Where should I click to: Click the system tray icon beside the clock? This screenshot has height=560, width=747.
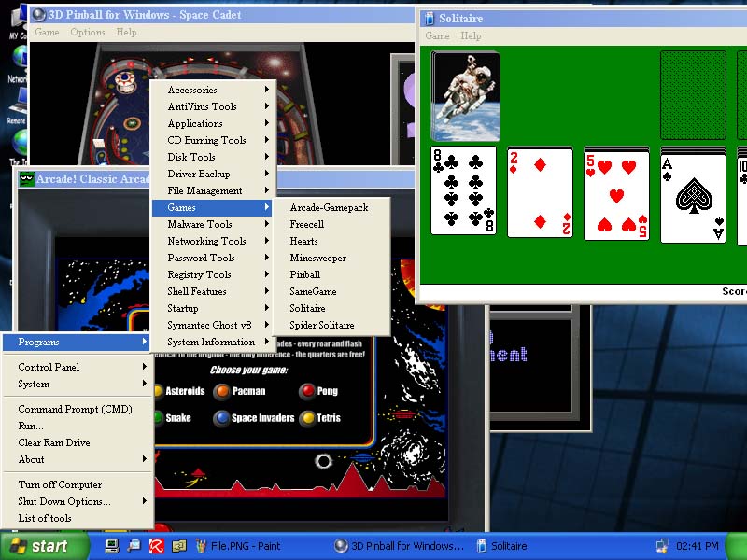[x=662, y=546]
